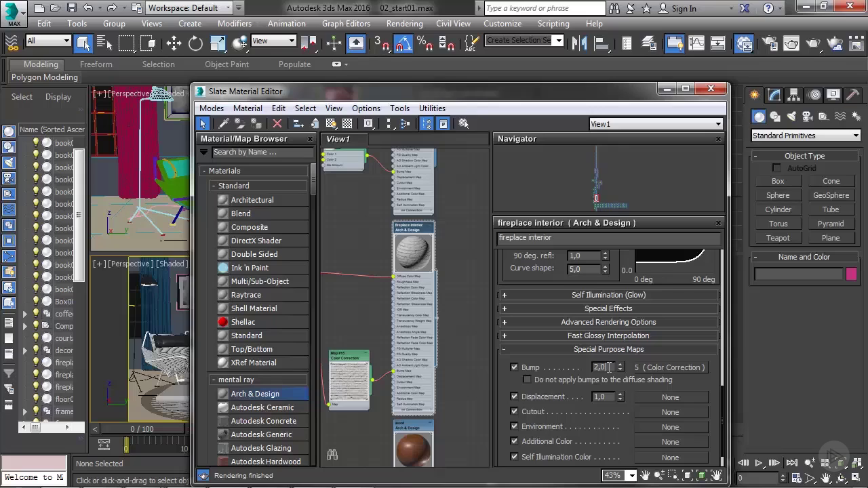Switch to the Freeform ribbon tab
The width and height of the screenshot is (868, 488).
coord(96,64)
